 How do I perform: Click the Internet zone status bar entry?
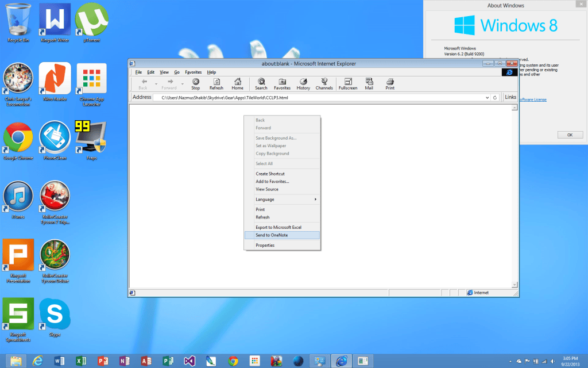(478, 293)
